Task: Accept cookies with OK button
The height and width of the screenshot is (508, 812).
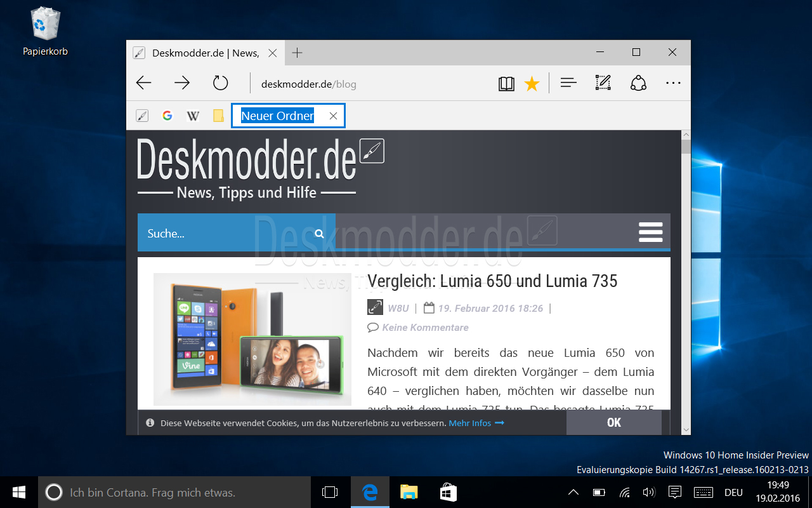Action: coord(614,422)
